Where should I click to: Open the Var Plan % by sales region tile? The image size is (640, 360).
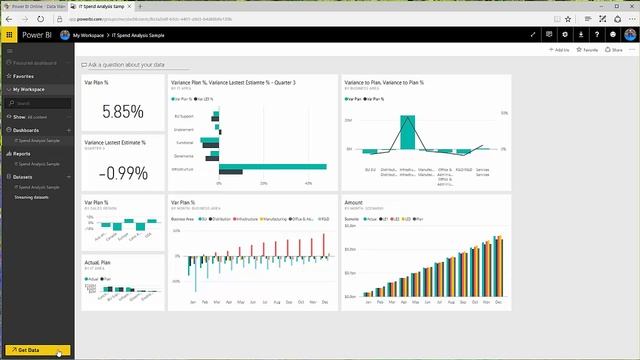coord(123,223)
